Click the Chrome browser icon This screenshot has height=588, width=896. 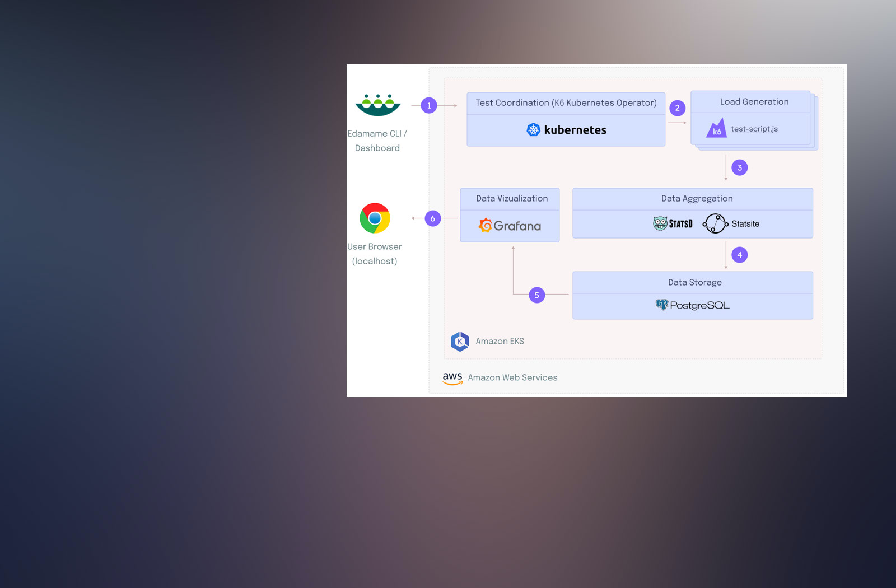[375, 218]
